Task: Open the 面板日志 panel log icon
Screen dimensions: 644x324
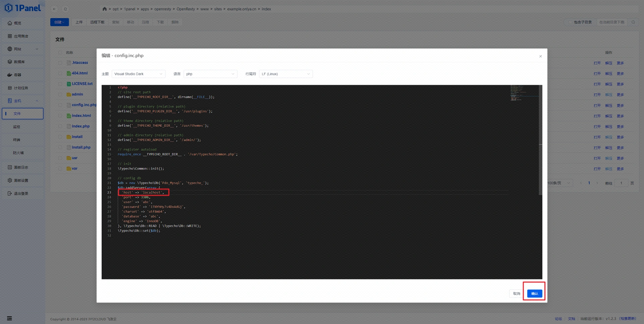Action: (x=10, y=167)
